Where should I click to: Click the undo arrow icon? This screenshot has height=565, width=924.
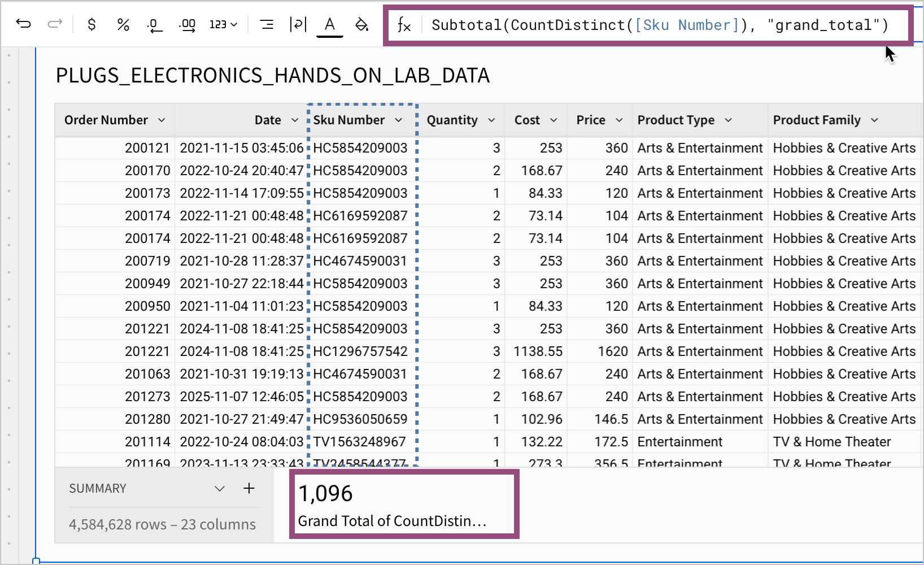[x=23, y=24]
